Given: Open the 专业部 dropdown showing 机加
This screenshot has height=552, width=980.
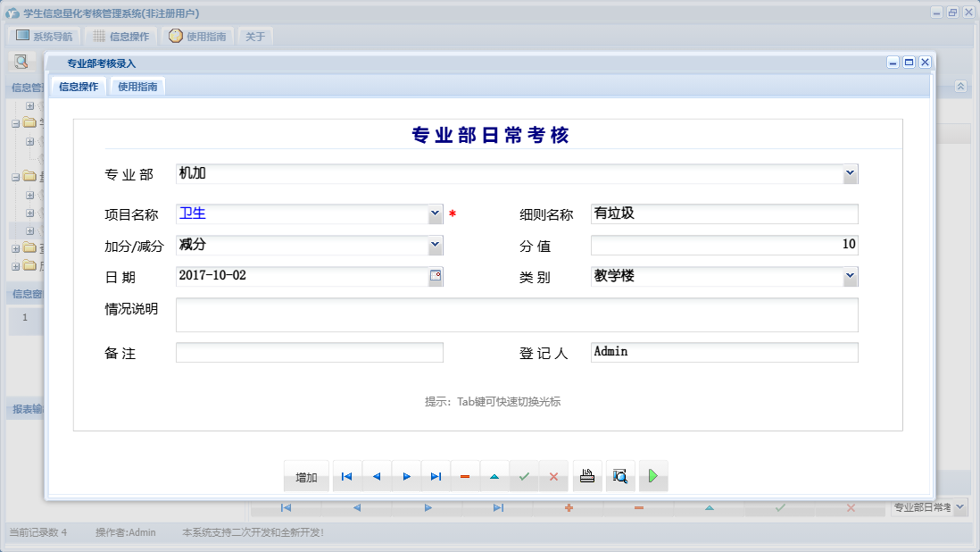Looking at the screenshot, I should point(850,173).
